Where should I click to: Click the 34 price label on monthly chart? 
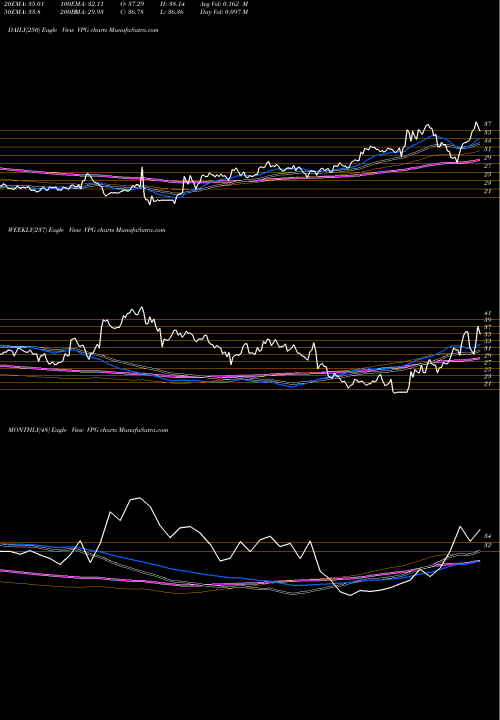(488, 536)
